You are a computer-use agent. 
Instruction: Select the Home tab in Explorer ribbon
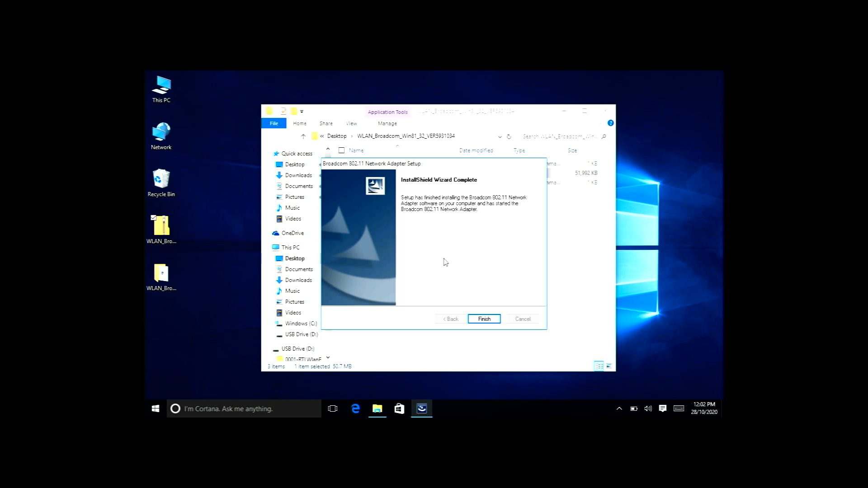tap(299, 123)
